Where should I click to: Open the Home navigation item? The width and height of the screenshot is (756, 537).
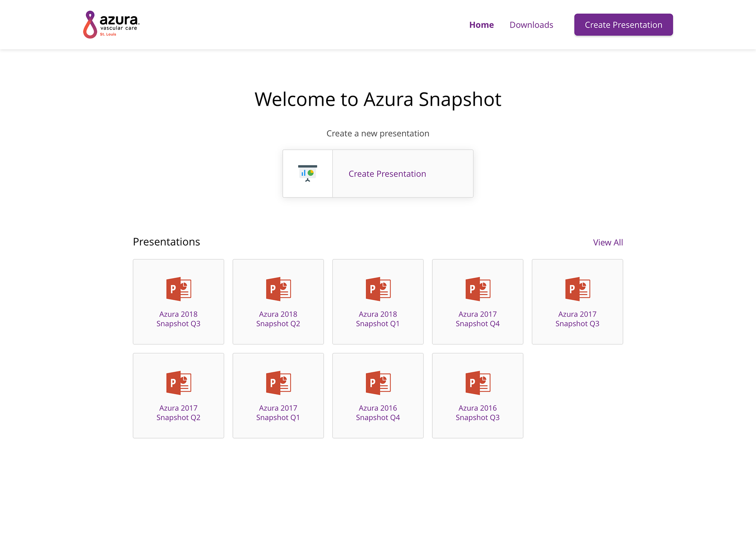coord(481,25)
